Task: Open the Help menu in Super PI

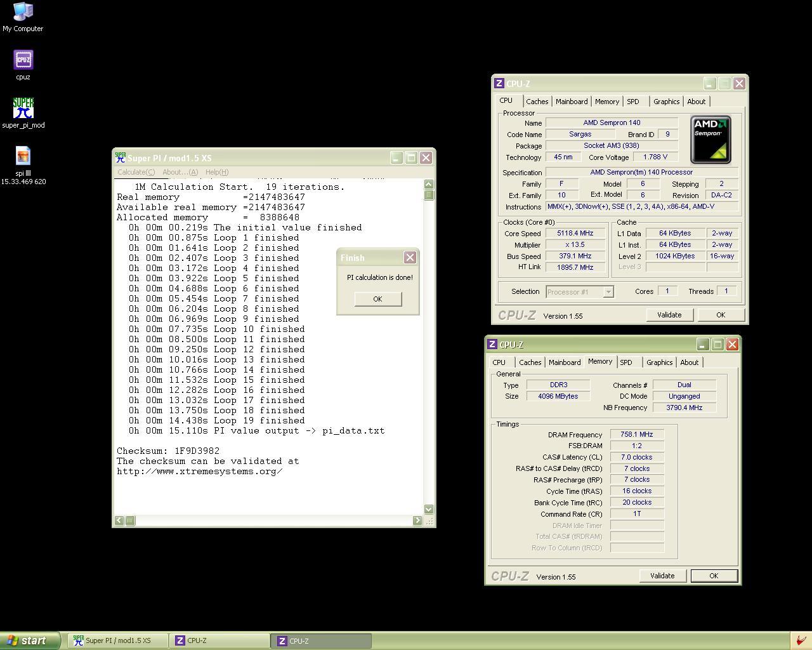Action: [x=217, y=172]
